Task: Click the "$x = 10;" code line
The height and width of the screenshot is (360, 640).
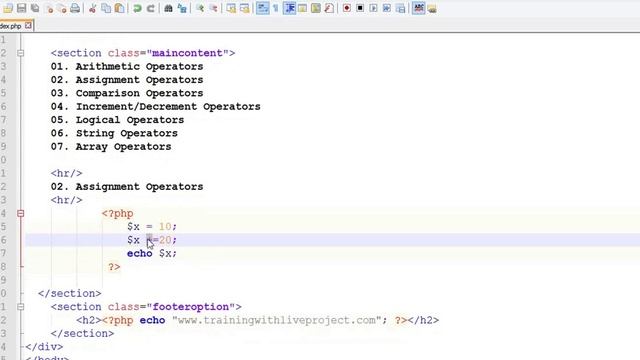Action: click(152, 227)
